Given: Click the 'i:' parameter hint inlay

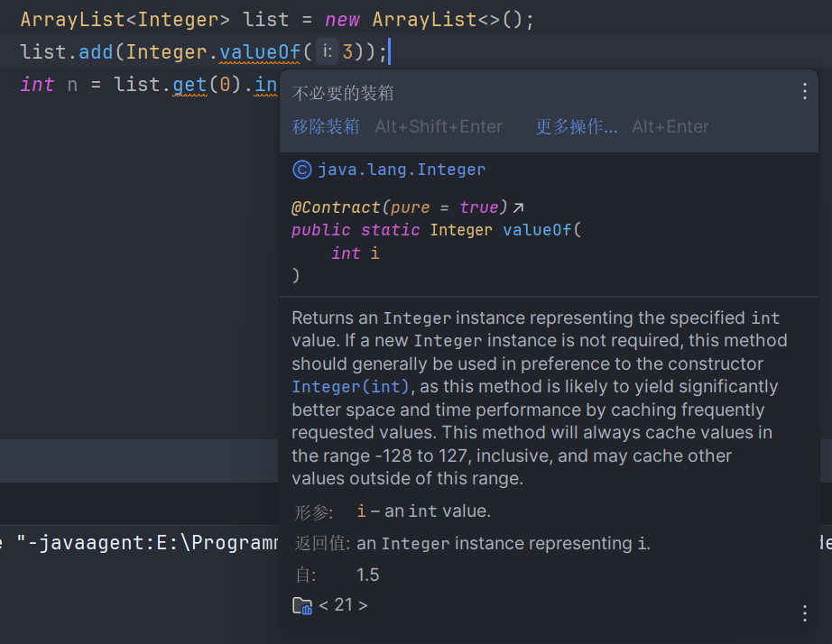Looking at the screenshot, I should [x=327, y=52].
